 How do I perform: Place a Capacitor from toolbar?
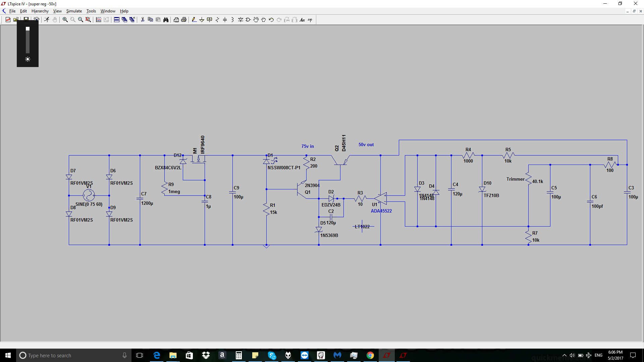pyautogui.click(x=225, y=20)
